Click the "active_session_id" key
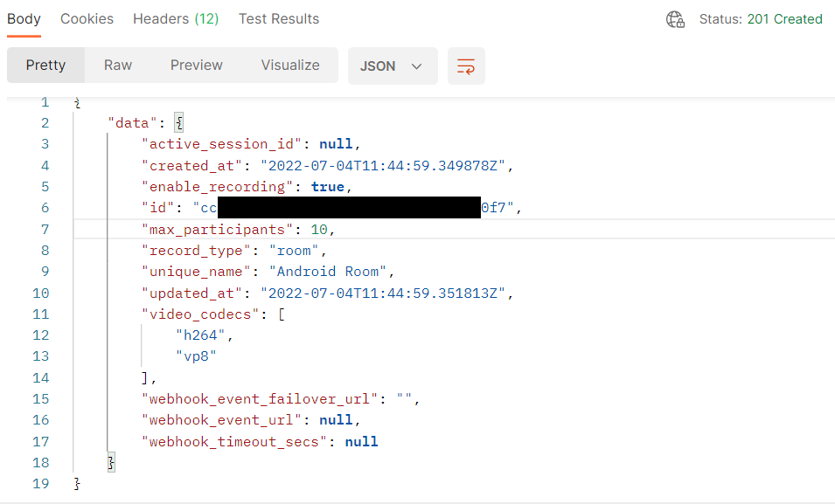This screenshot has width=835, height=504. pos(221,144)
